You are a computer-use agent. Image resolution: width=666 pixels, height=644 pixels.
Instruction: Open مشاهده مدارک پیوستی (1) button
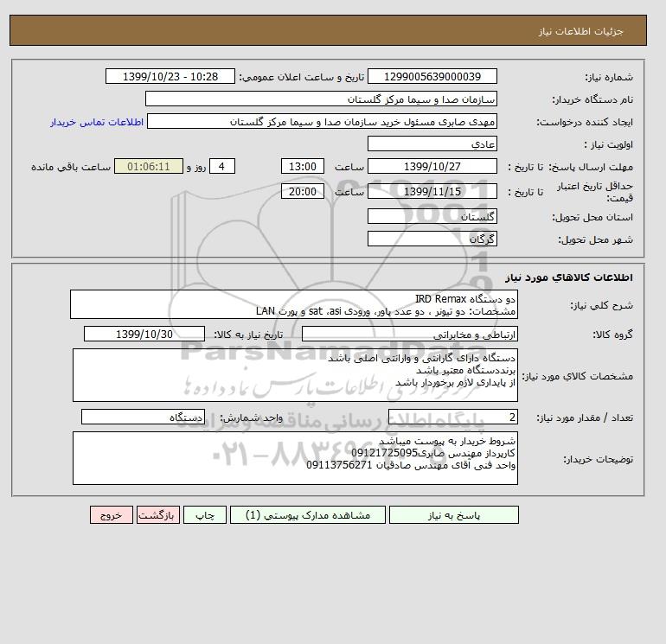click(308, 515)
